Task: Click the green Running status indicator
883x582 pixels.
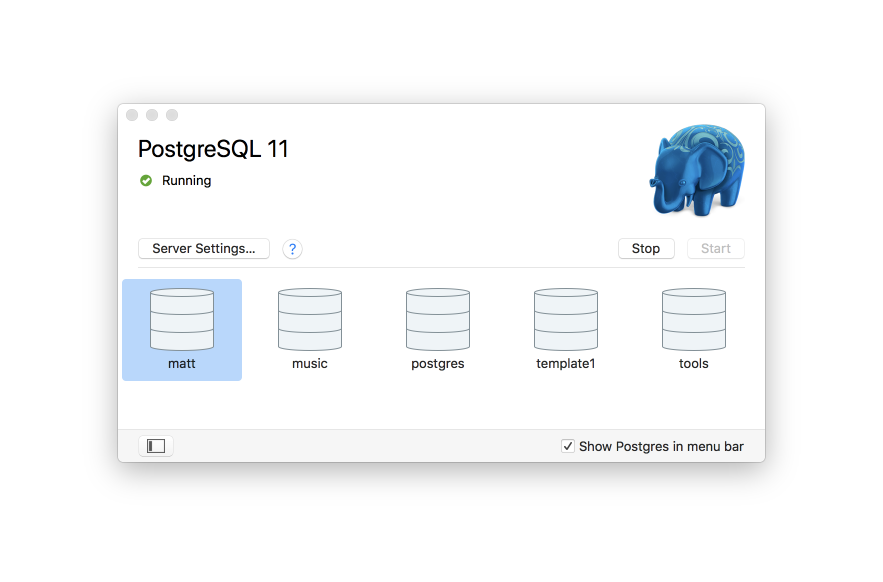Action: coord(144,181)
